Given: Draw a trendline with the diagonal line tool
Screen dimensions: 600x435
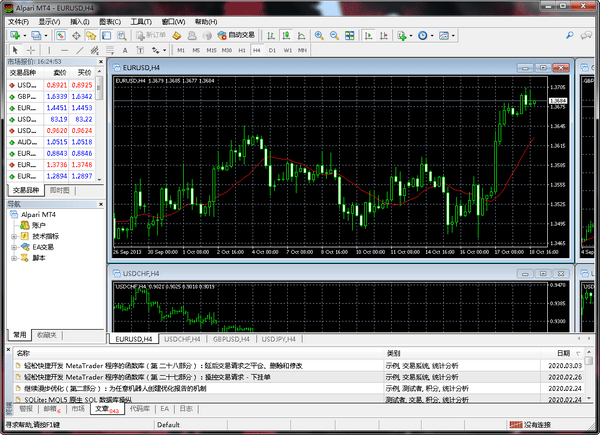Looking at the screenshot, I should [x=80, y=50].
